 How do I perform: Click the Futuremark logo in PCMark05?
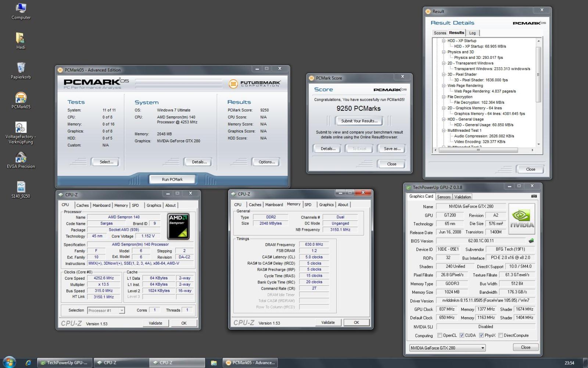pos(254,84)
